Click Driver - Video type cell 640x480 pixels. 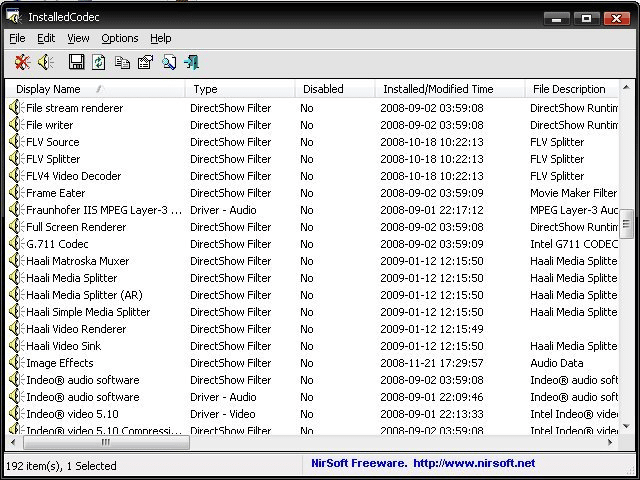[x=223, y=414]
